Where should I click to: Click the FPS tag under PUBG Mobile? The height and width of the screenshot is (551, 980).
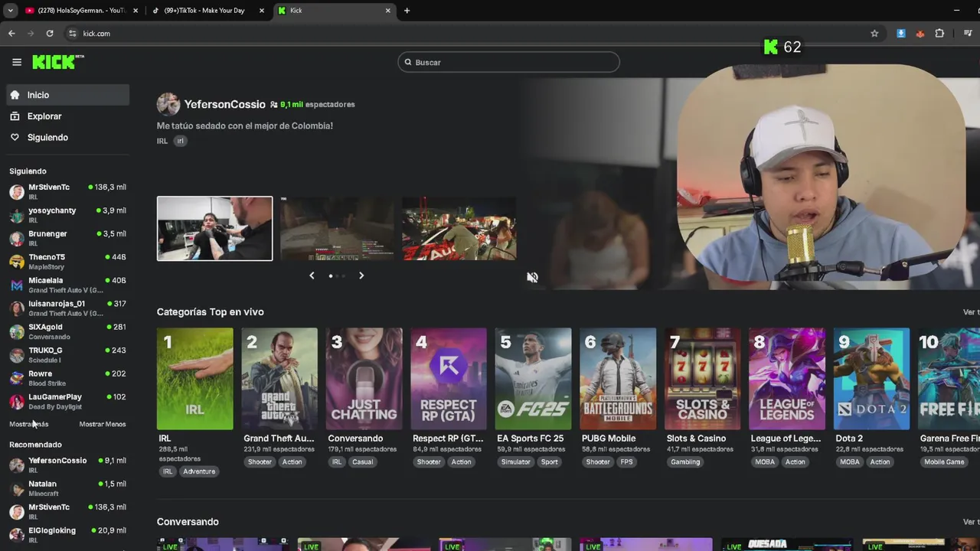click(627, 462)
